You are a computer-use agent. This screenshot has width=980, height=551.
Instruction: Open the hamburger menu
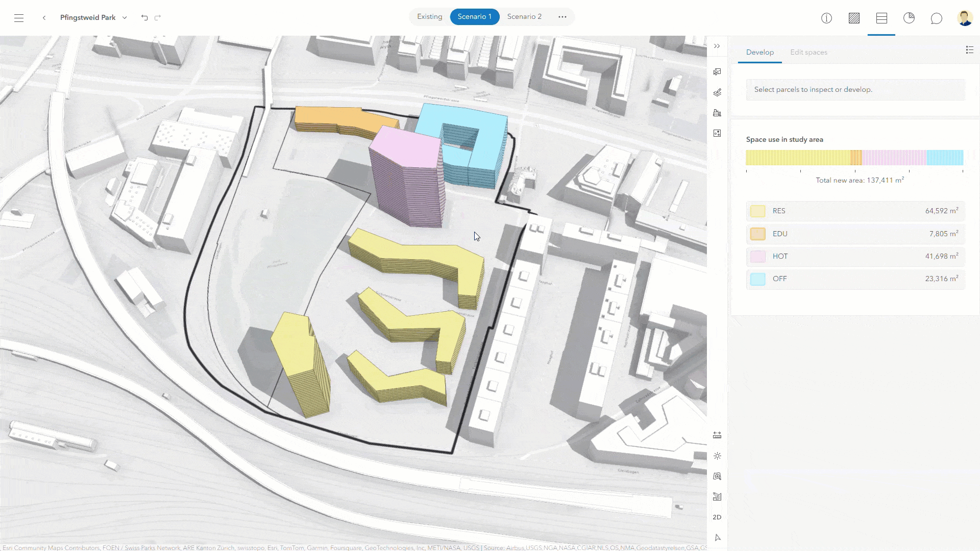pos(19,18)
